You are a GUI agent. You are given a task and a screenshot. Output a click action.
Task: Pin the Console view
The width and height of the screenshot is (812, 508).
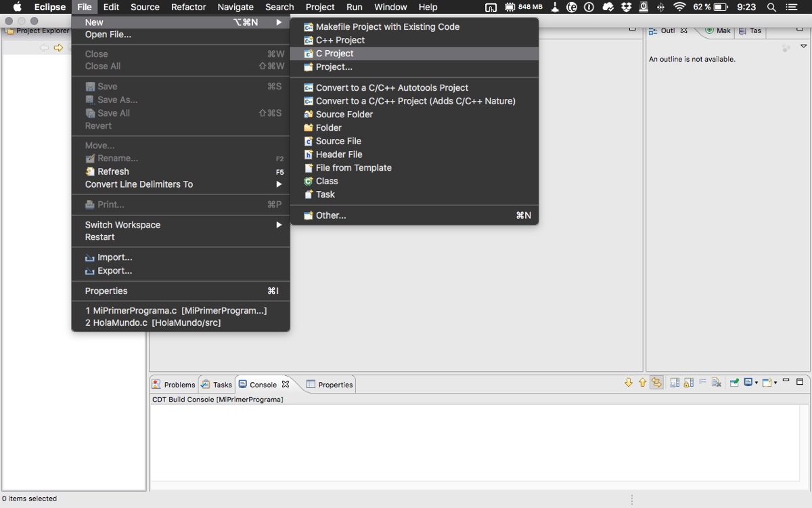click(x=734, y=383)
